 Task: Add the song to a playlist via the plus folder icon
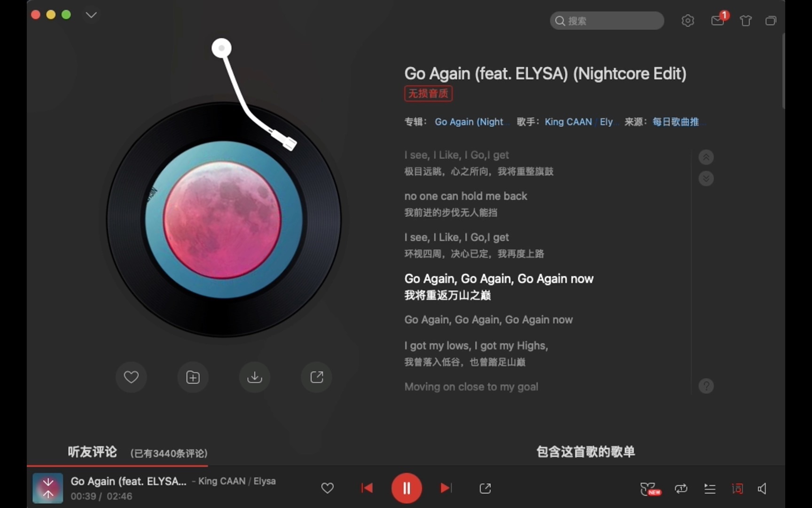193,377
